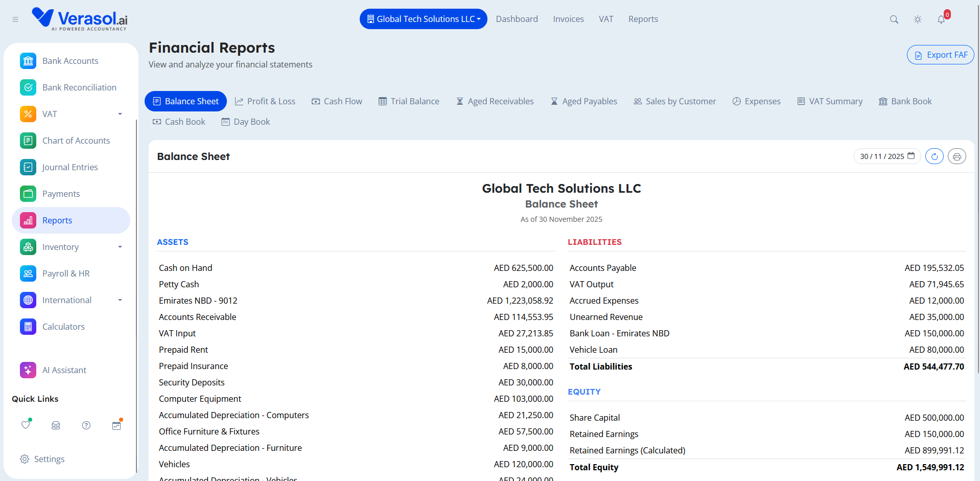Viewport: 980px width, 481px height.
Task: Open the Aged Receivables tab
Action: 495,101
